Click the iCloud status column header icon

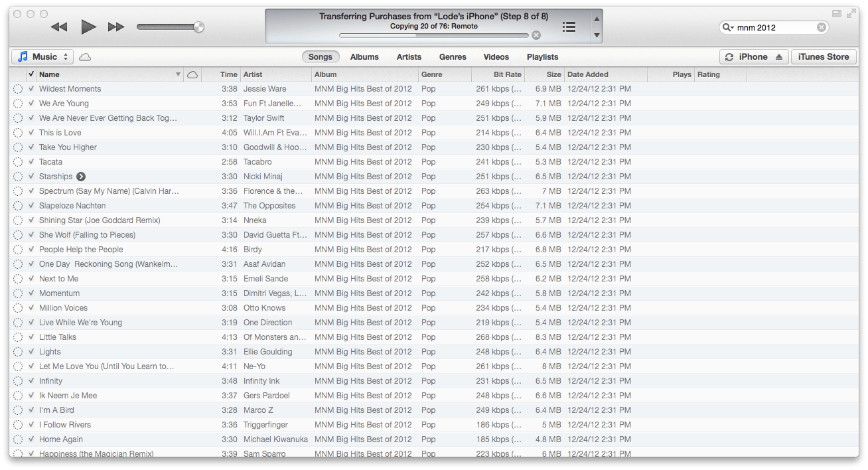pos(192,74)
